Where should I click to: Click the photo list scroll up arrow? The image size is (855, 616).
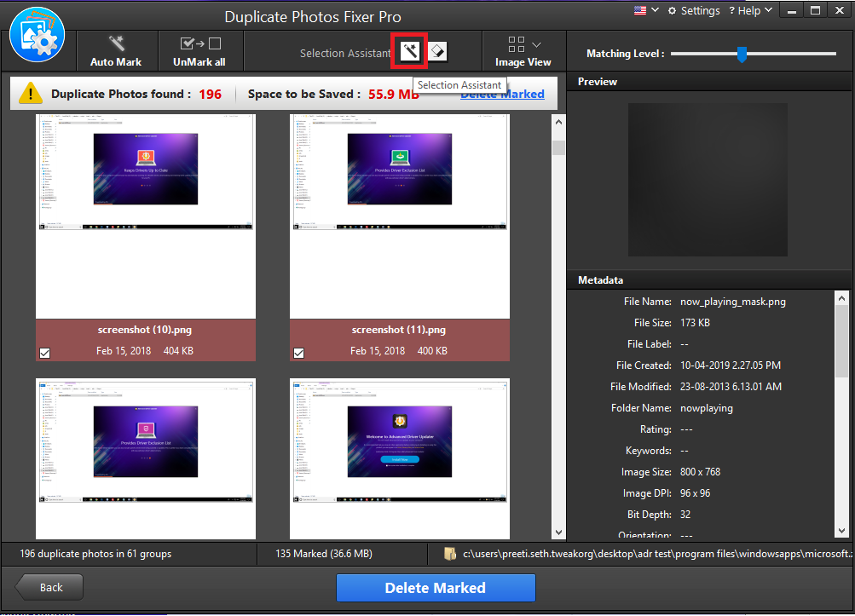point(558,122)
